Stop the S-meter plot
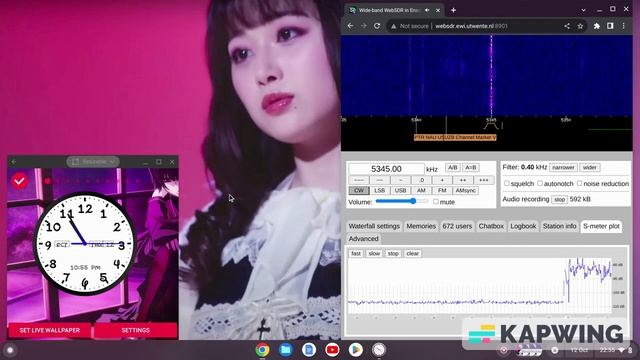 393,253
